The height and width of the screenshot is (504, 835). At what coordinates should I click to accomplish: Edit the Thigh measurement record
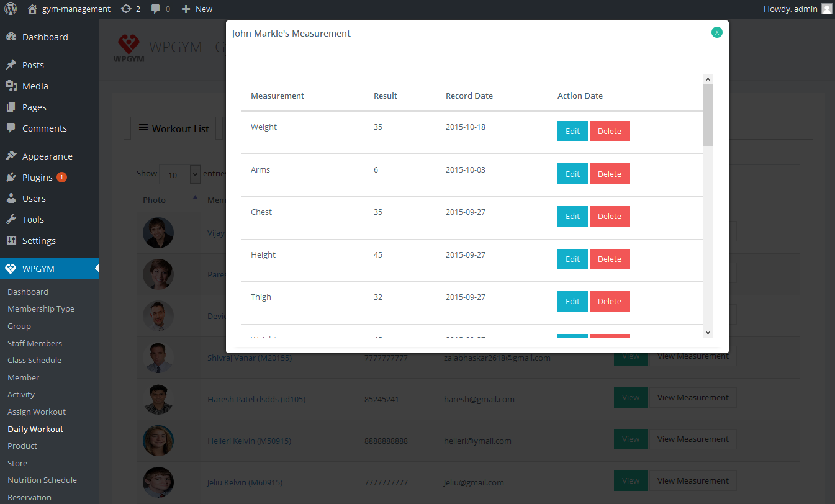point(572,301)
